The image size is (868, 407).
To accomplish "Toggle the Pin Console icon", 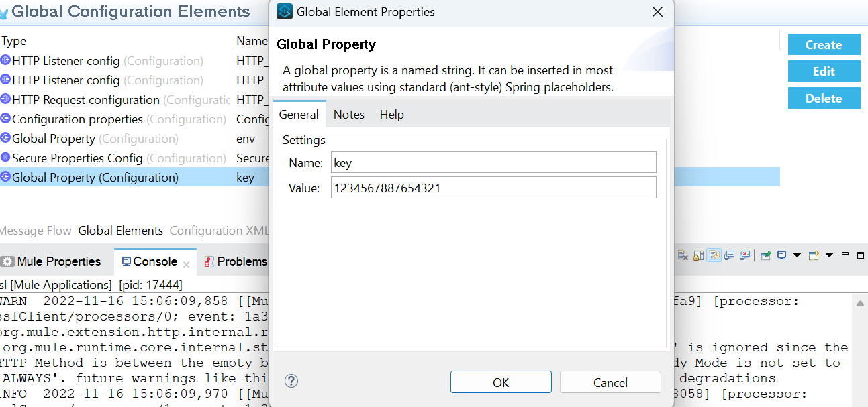I will click(766, 255).
